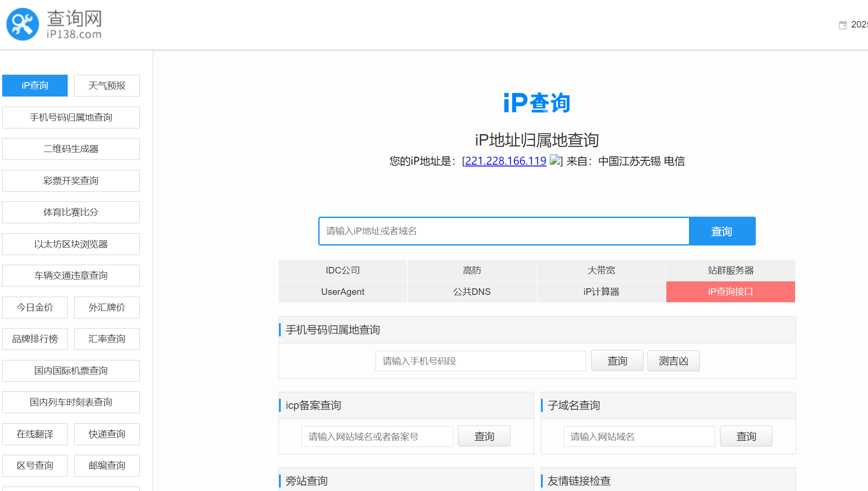Open 彩票开奖查询 lottery results
The width and height of the screenshot is (868, 491).
coord(71,180)
